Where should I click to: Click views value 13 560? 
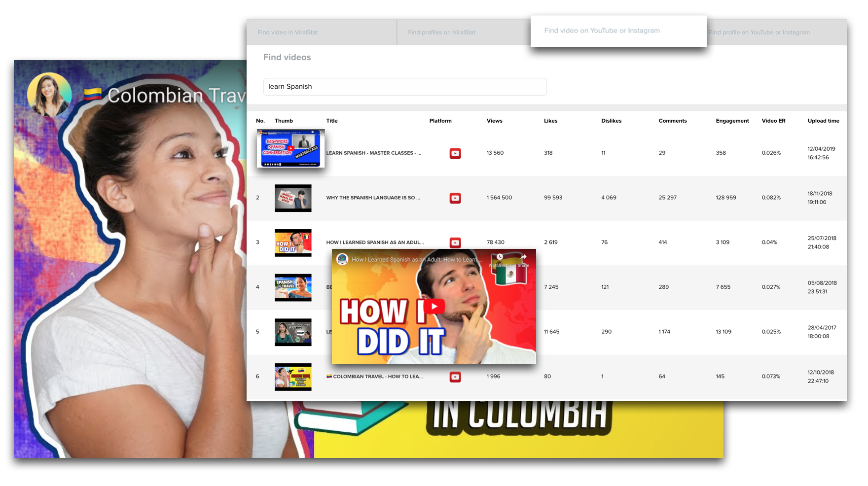tap(495, 153)
